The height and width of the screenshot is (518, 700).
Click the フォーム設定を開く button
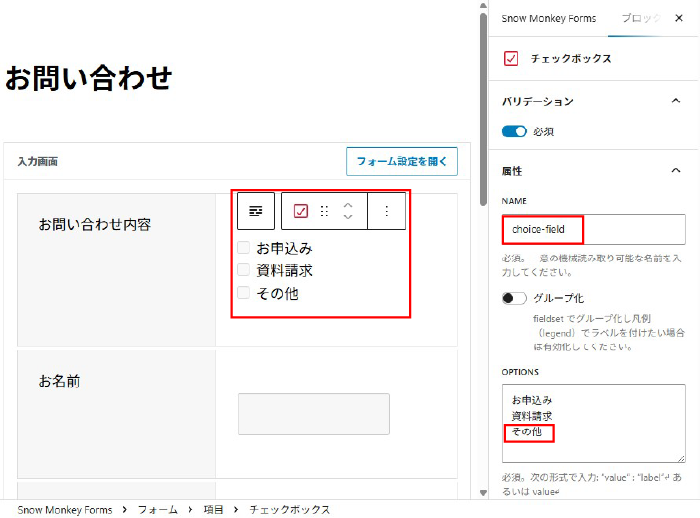point(401,161)
